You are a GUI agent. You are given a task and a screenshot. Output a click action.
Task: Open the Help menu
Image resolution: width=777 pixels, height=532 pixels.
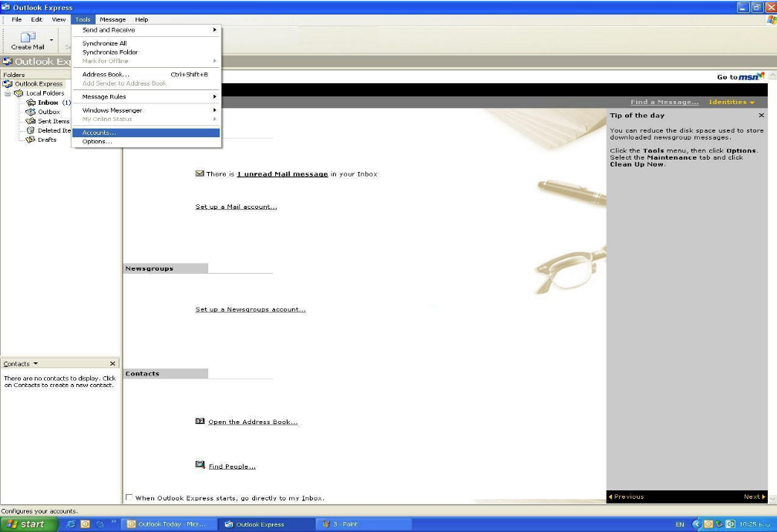(x=141, y=19)
